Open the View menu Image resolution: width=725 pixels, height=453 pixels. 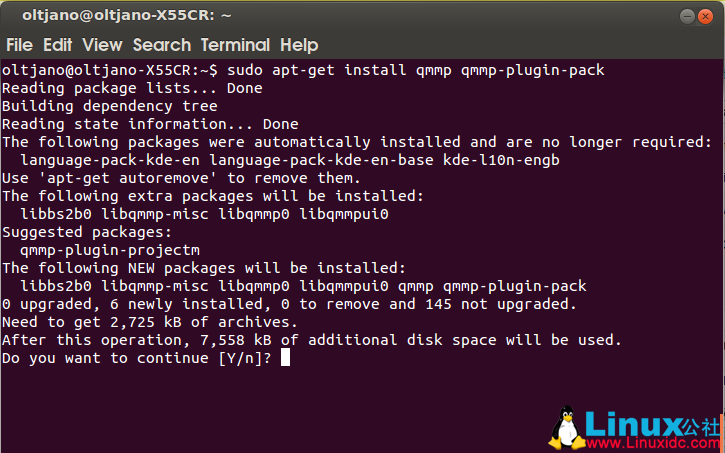point(102,45)
